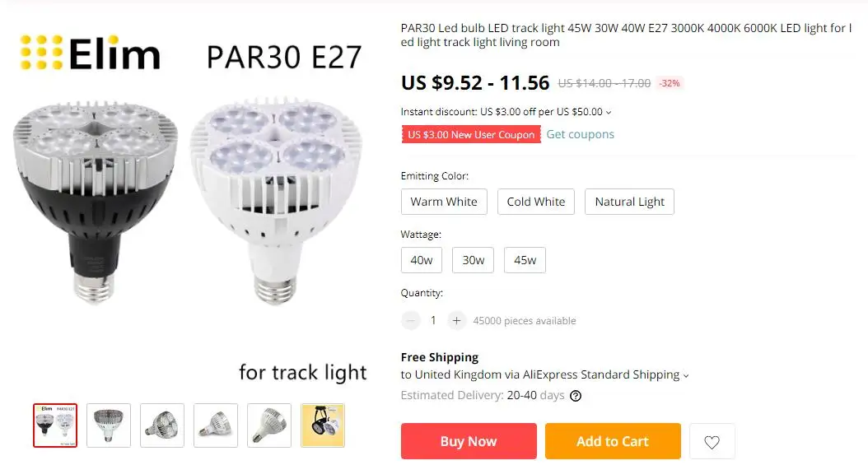Viewport: 868px width, 465px height.
Task: Select Warm White emitting color
Action: (444, 202)
